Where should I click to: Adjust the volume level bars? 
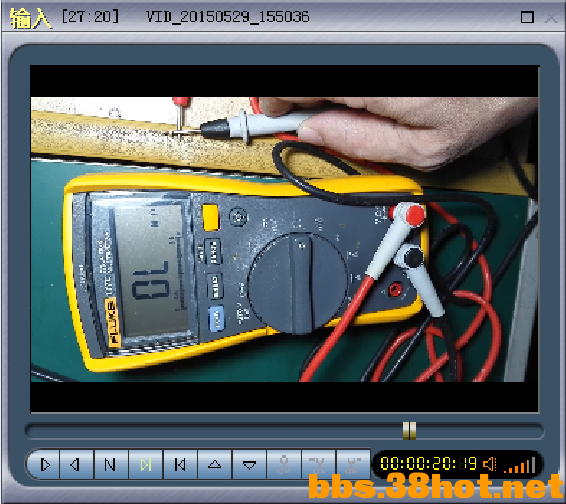pyautogui.click(x=520, y=465)
